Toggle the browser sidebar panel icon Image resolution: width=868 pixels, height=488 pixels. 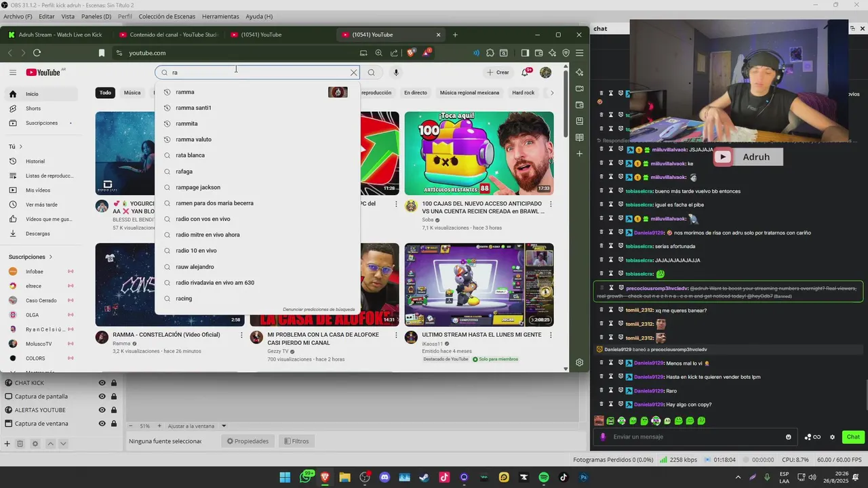[x=525, y=53]
